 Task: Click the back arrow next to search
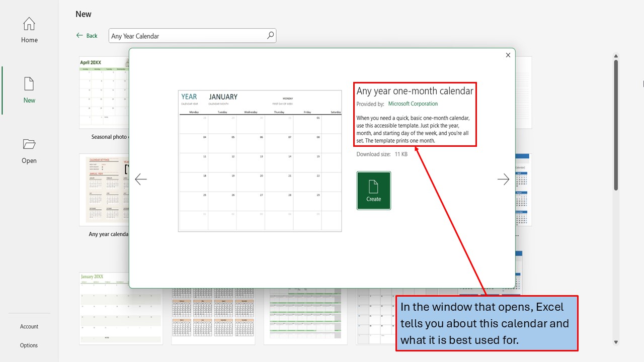point(79,35)
